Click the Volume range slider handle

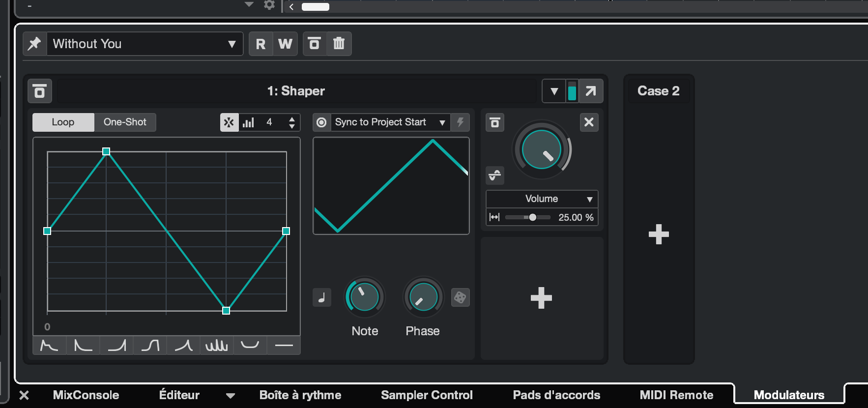coord(532,217)
